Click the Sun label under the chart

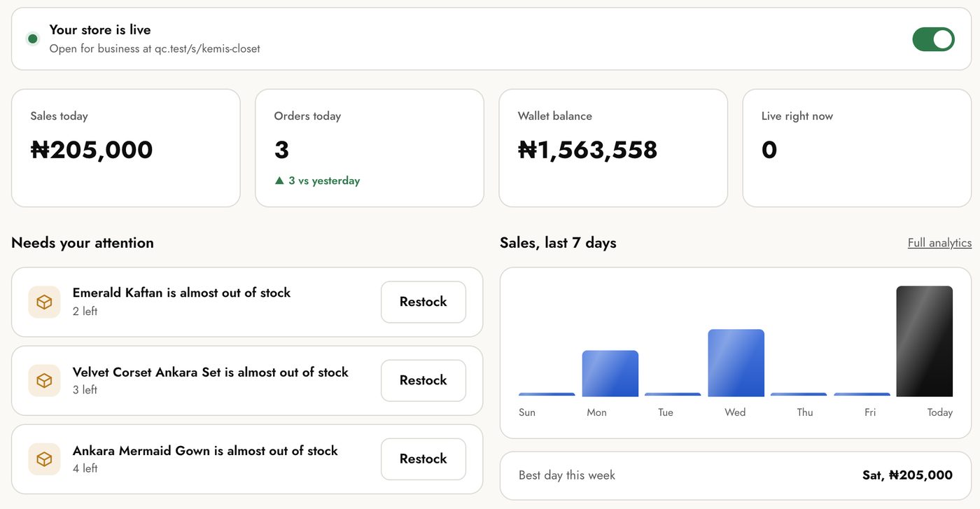527,412
